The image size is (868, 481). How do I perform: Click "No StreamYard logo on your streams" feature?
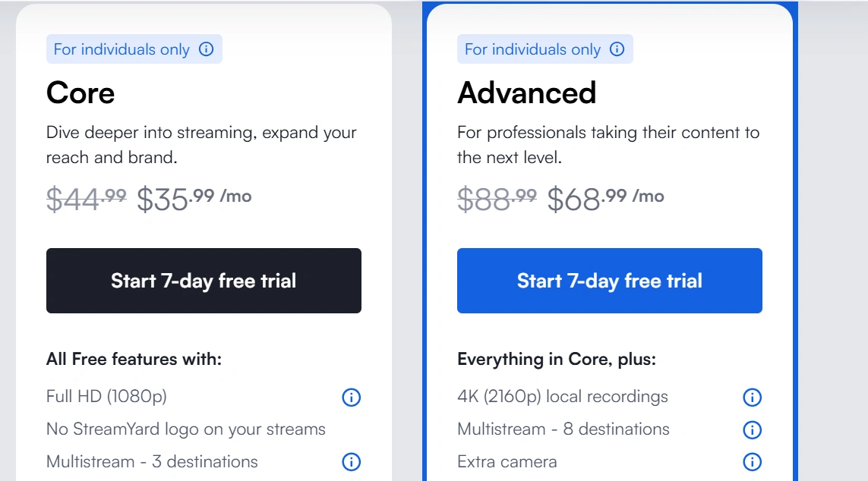click(185, 429)
